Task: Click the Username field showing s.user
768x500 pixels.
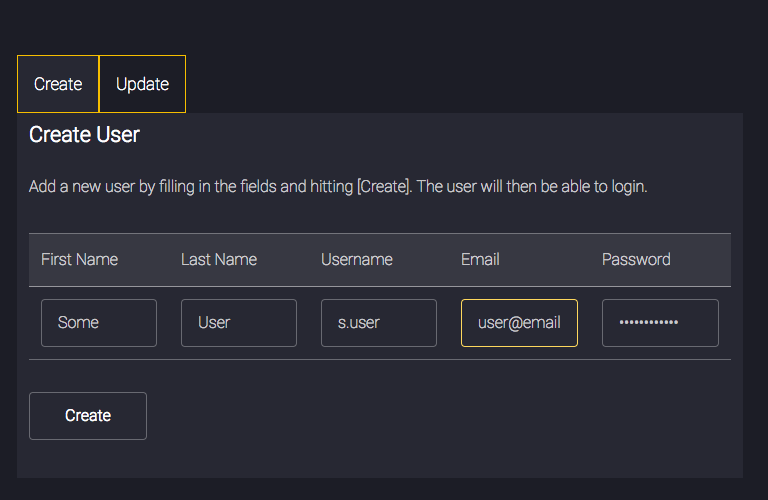Action: click(379, 323)
